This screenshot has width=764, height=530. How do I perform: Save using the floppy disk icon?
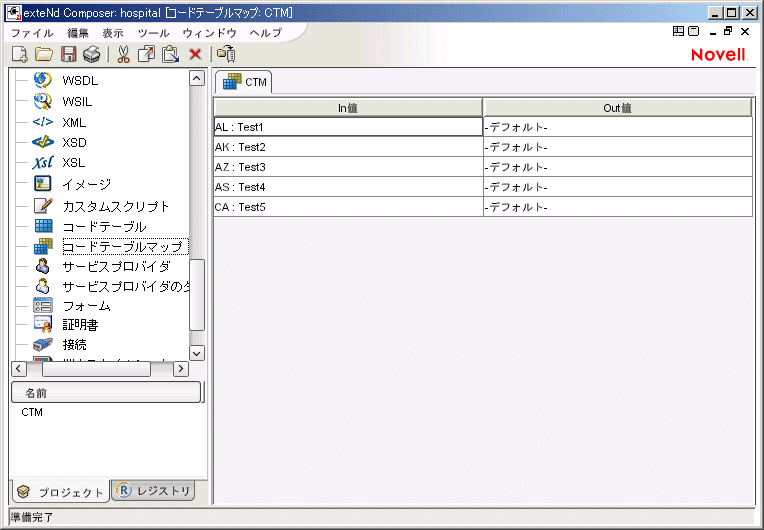(68, 54)
